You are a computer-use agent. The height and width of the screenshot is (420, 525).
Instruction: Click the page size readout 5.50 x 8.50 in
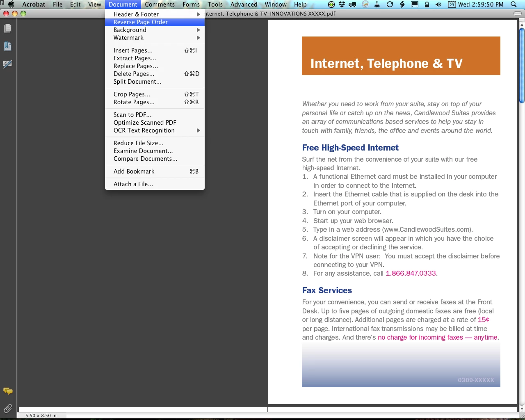coord(41,415)
